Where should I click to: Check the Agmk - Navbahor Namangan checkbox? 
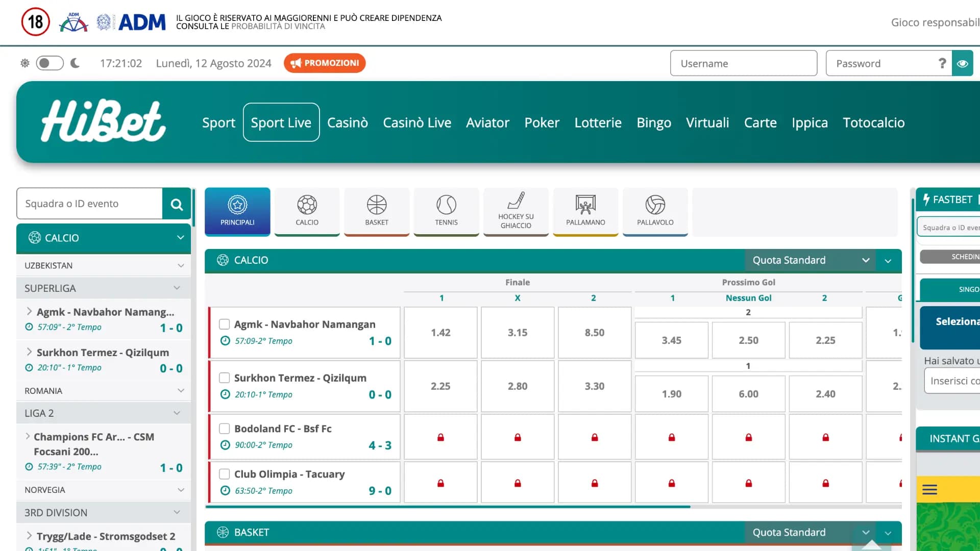tap(224, 324)
